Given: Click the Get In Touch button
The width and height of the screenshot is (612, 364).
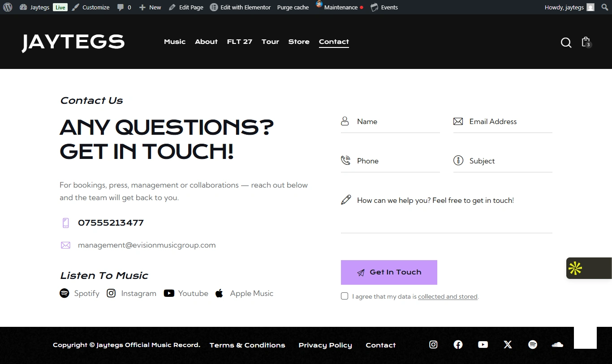Looking at the screenshot, I should click(x=389, y=272).
